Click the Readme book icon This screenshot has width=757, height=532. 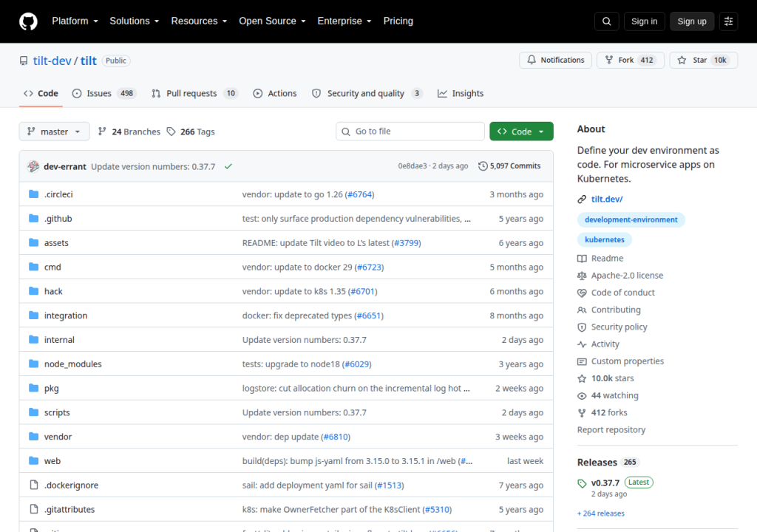(582, 259)
